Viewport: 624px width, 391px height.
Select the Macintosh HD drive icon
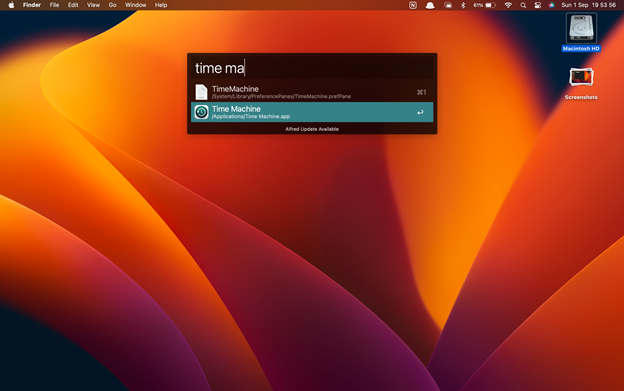point(581,28)
